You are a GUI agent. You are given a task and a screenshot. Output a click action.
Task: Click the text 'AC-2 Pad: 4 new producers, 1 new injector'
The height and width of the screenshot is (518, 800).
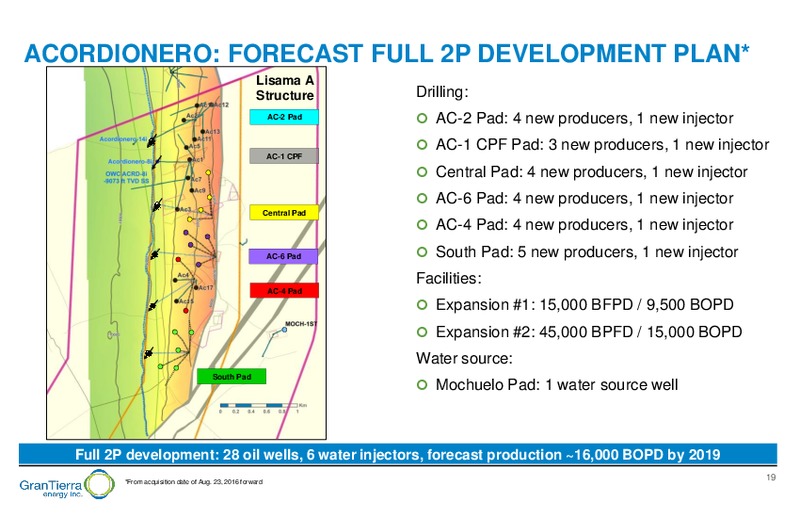coord(584,118)
